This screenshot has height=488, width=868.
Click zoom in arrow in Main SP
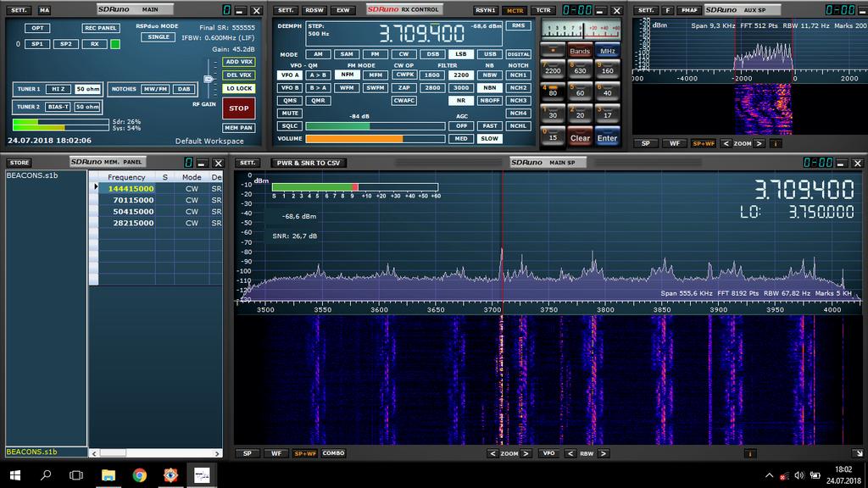pyautogui.click(x=526, y=453)
